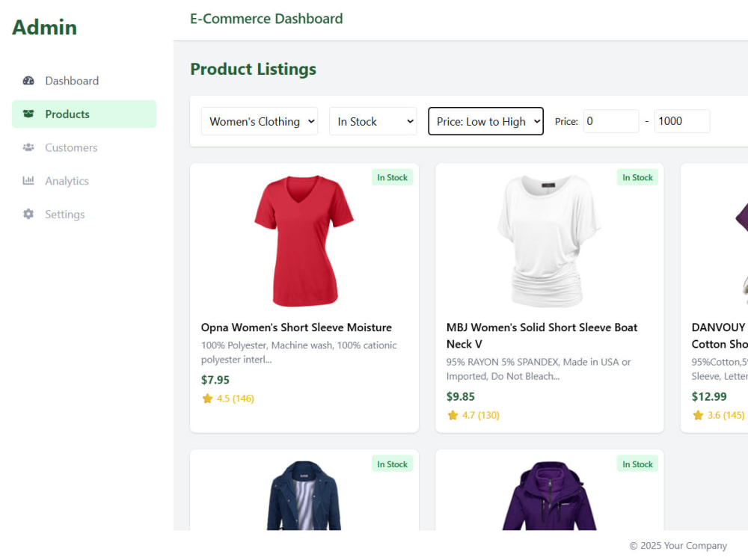Click the purple jacket product thumbnail
This screenshot has height=560, width=748.
click(x=550, y=495)
